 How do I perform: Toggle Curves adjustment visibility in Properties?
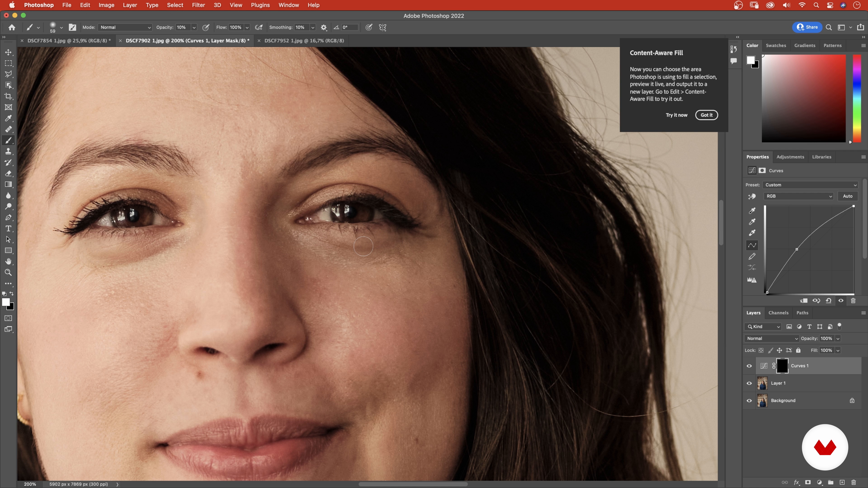(x=841, y=301)
